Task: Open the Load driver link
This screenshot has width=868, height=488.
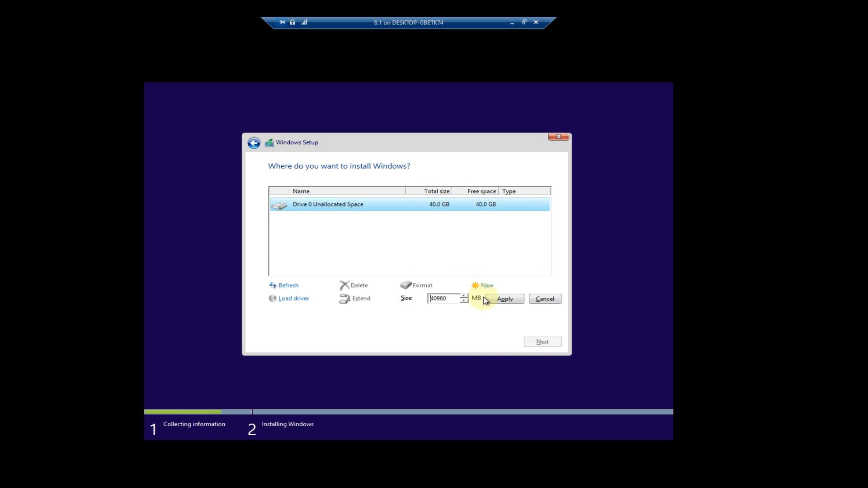Action: point(294,299)
